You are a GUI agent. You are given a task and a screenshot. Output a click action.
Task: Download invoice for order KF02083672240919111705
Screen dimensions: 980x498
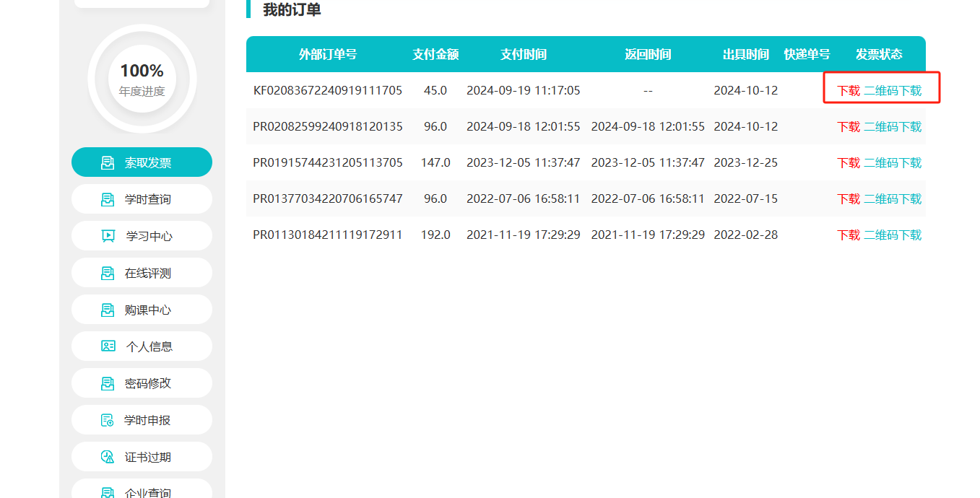(849, 91)
